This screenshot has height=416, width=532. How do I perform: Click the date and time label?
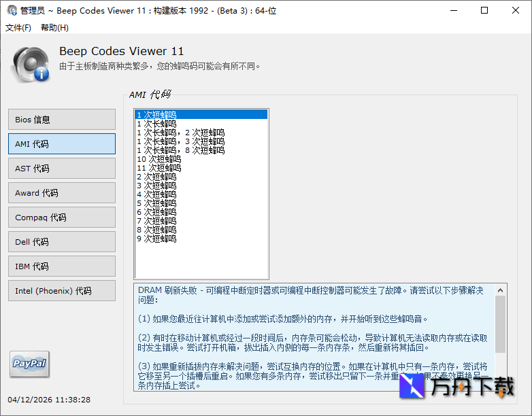(49, 400)
